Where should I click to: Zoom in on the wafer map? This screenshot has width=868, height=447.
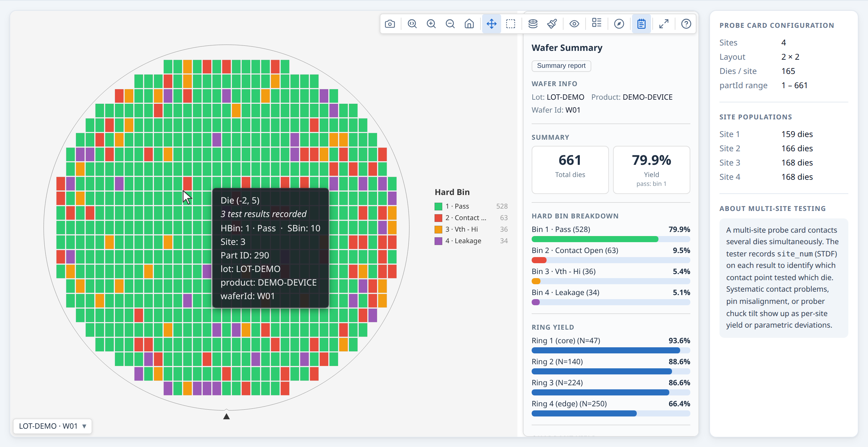pyautogui.click(x=431, y=24)
